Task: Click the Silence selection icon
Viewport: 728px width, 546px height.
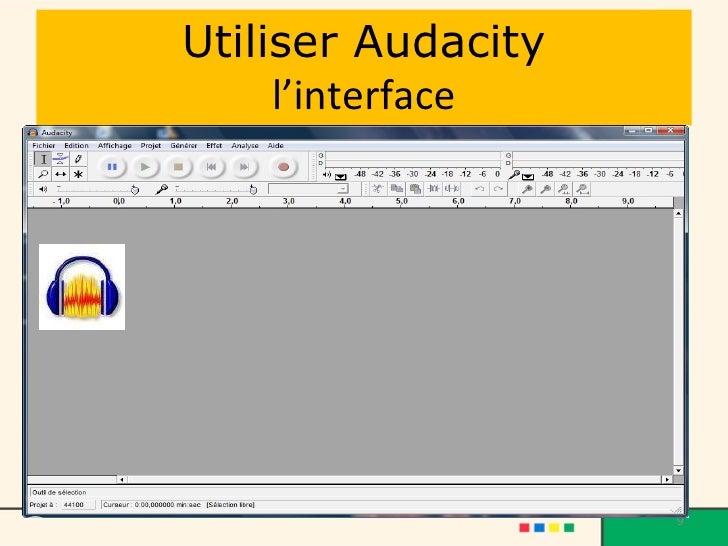Action: 452,189
